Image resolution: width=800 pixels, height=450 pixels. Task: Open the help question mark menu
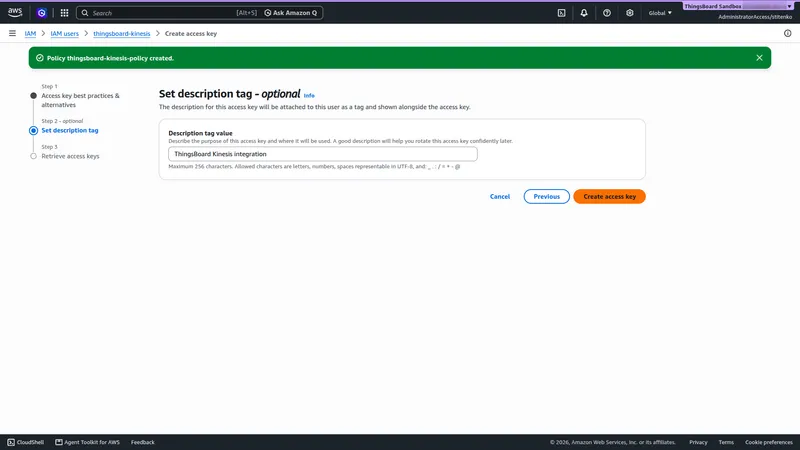click(x=607, y=13)
